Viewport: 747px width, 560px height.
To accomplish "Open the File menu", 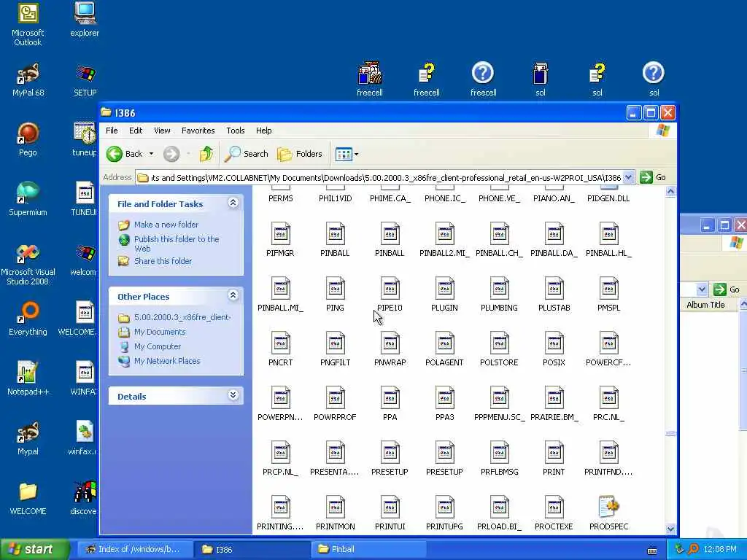I will click(x=112, y=131).
